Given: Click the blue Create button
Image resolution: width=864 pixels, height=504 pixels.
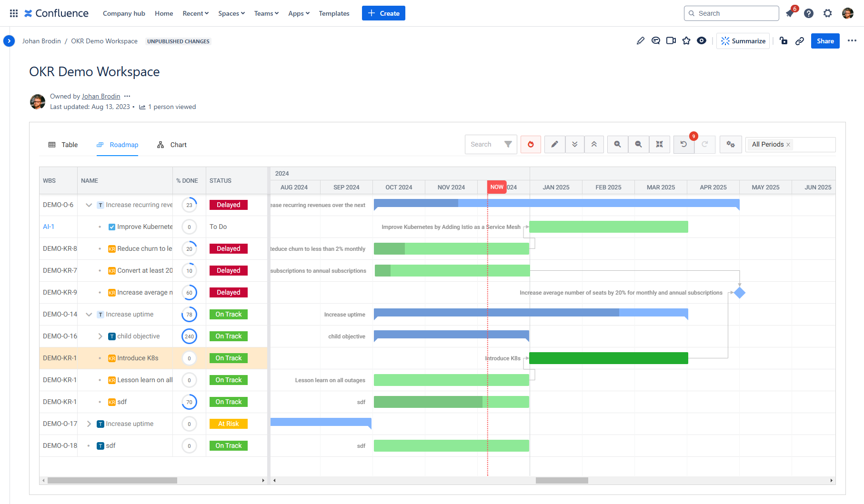Looking at the screenshot, I should pos(383,13).
